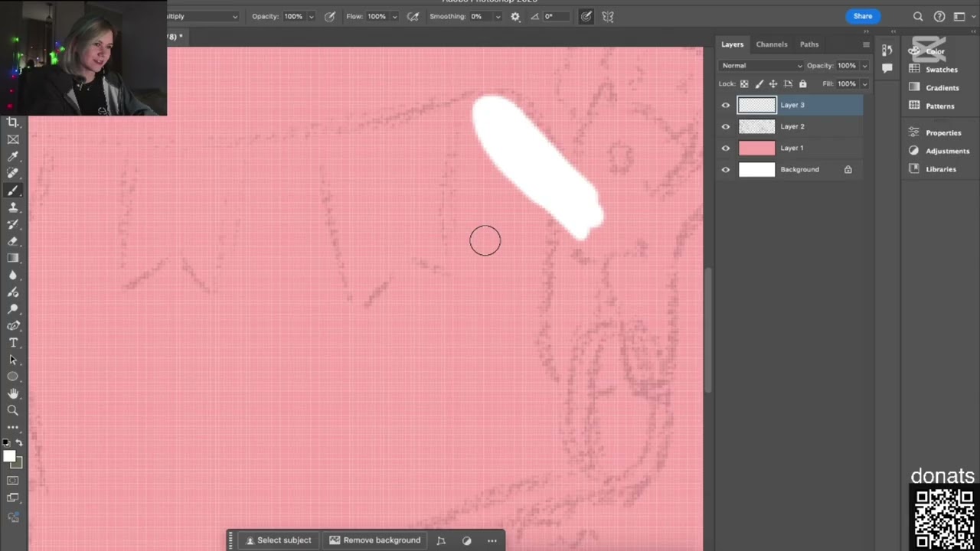Screen dimensions: 980x551
Task: Switch to the Channels tab
Action: coord(772,44)
